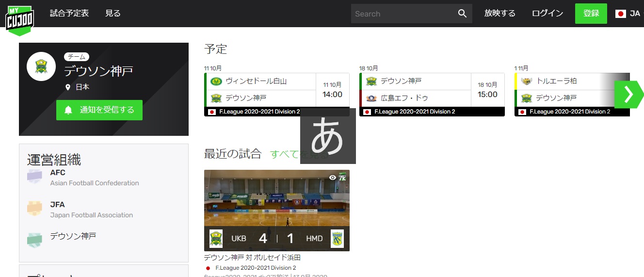This screenshot has width=644, height=277.
Task: Click the green 登録 button
Action: (x=591, y=14)
